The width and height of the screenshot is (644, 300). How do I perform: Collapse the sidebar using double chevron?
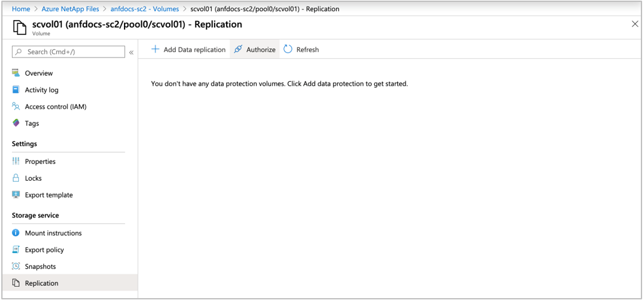coord(131,52)
